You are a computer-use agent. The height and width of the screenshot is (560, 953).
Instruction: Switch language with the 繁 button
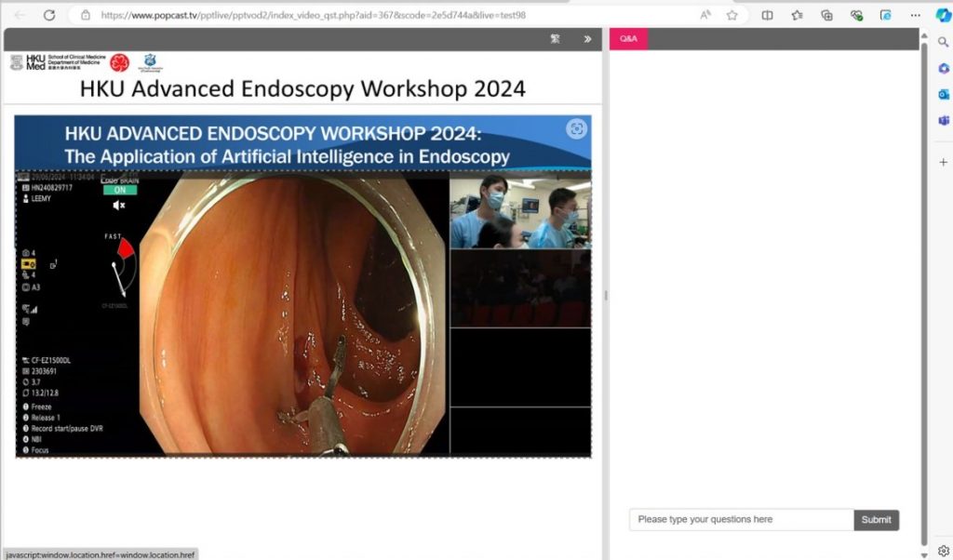[x=555, y=39]
